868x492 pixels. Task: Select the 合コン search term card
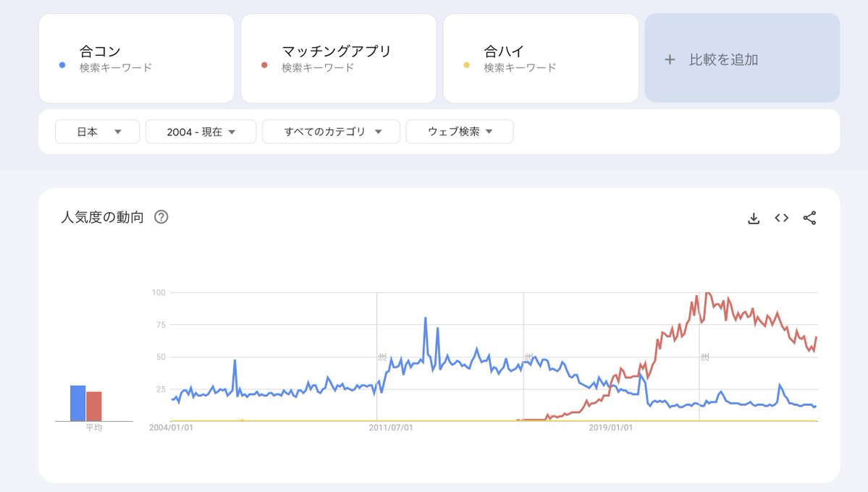(136, 58)
